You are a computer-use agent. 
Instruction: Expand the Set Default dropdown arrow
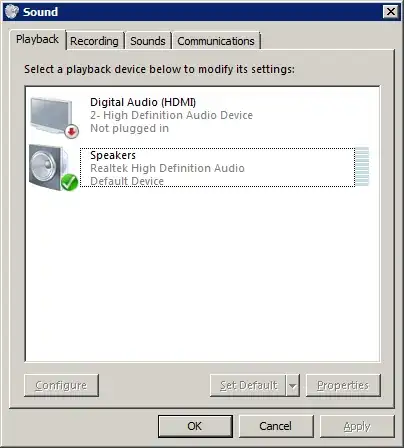point(293,385)
